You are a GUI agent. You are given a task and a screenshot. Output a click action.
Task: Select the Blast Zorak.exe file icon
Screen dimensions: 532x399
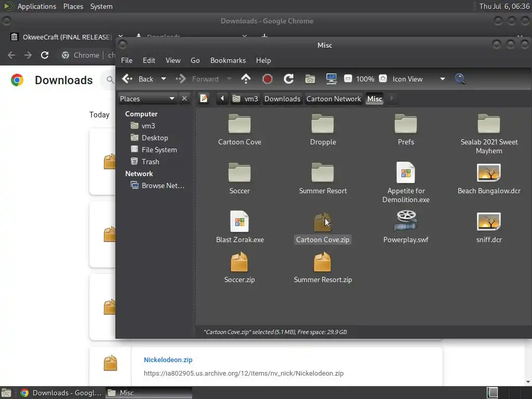[x=240, y=221]
